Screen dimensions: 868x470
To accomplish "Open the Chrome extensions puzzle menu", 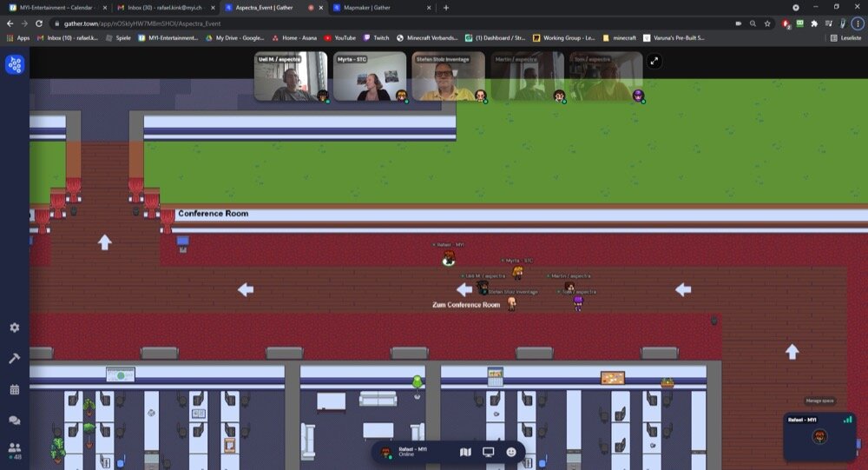I will point(813,23).
